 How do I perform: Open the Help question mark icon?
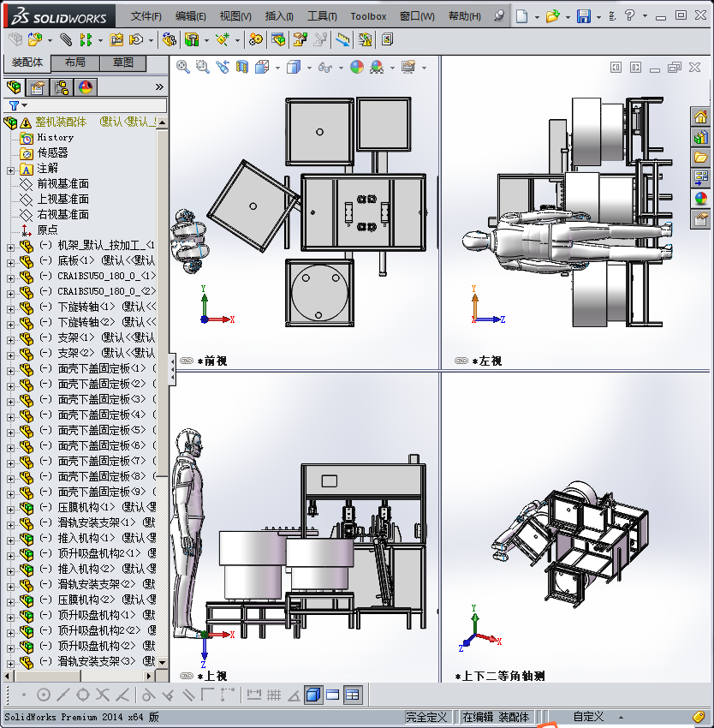tap(629, 15)
